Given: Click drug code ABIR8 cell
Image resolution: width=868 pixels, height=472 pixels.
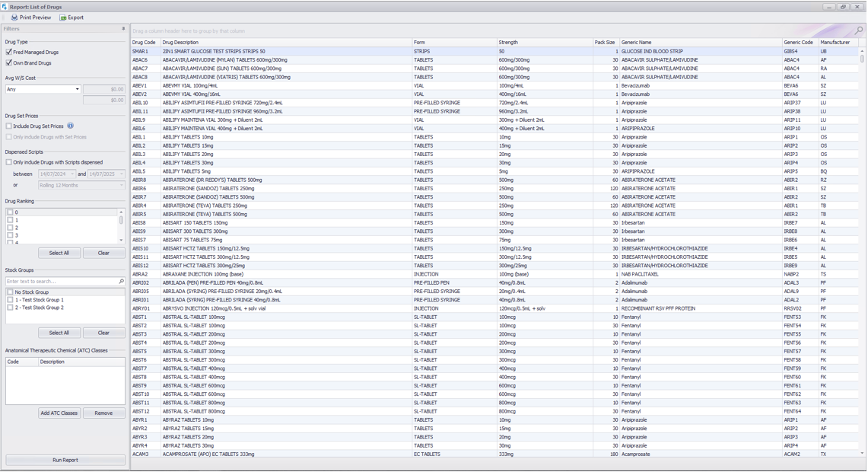Looking at the screenshot, I should click(x=145, y=180).
